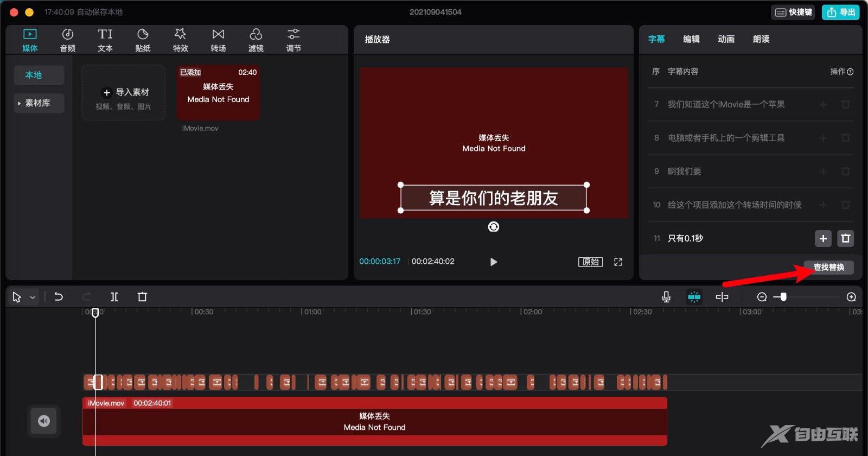This screenshot has height=456, width=868.
Task: Expand the 素材库 material library
Action: point(39,103)
